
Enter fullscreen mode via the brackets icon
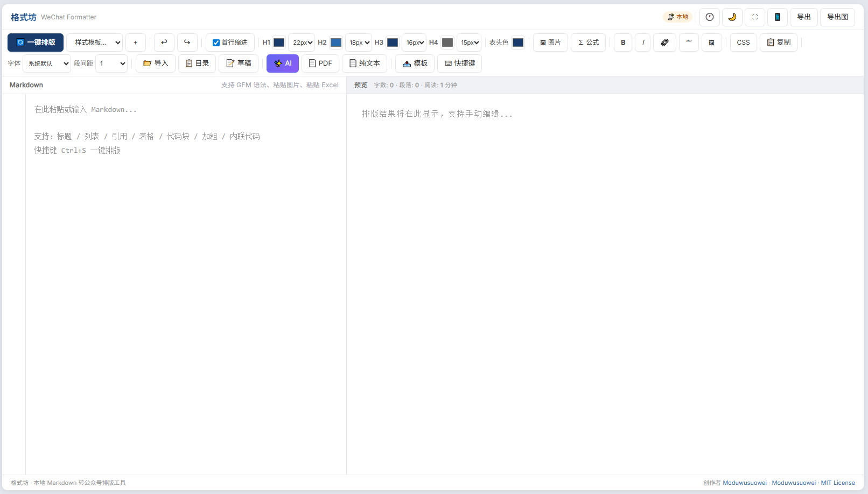point(754,17)
